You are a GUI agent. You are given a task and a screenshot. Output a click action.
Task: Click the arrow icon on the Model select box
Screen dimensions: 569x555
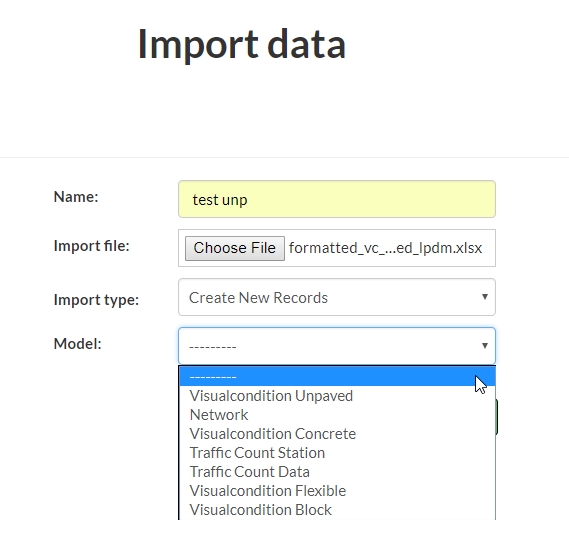point(484,346)
